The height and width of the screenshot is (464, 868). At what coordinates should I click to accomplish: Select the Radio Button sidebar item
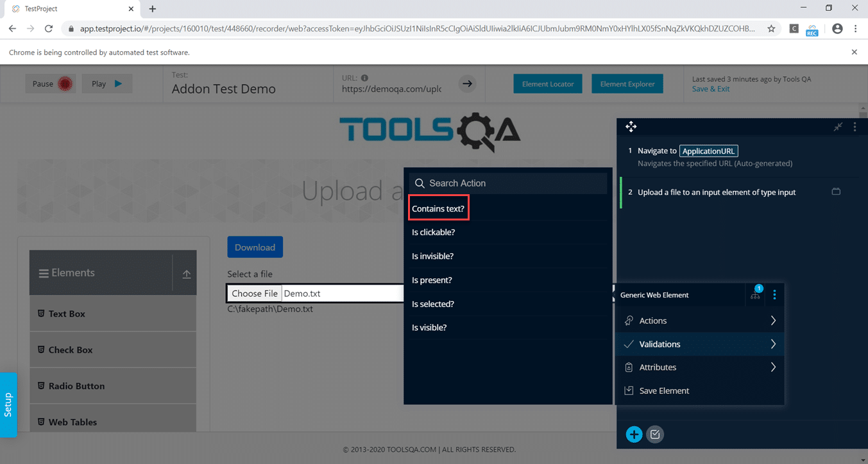click(113, 386)
